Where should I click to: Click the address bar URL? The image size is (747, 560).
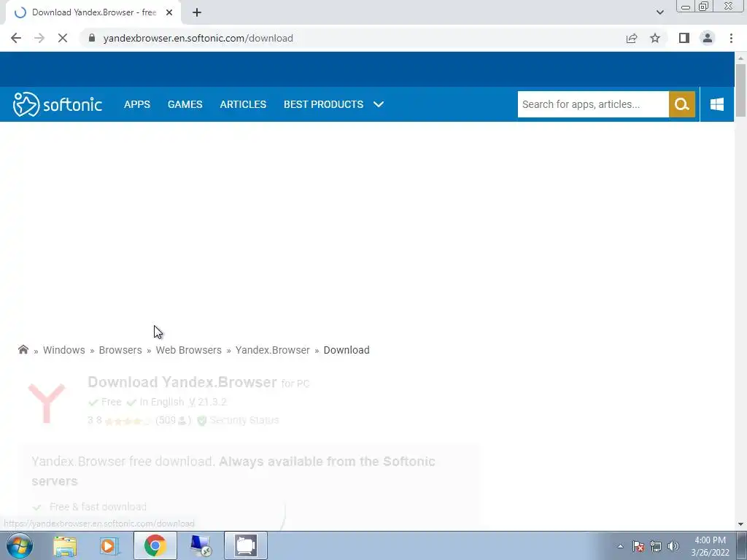click(x=198, y=38)
